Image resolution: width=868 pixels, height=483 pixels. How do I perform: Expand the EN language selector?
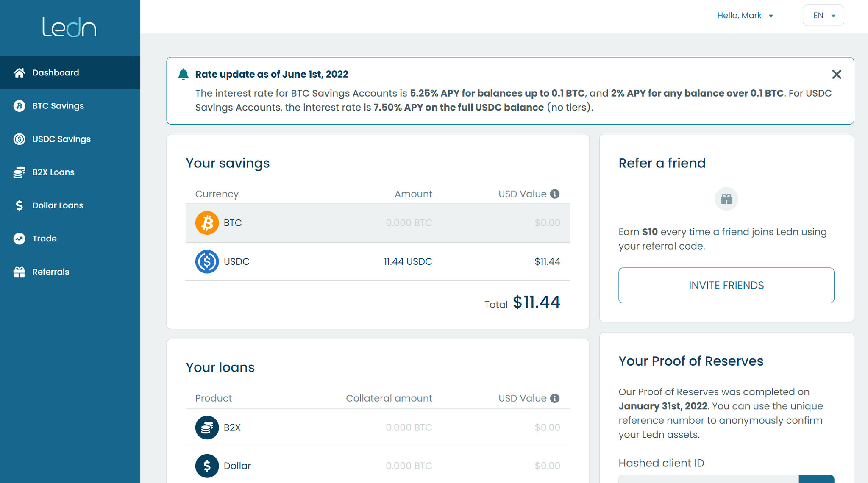823,16
